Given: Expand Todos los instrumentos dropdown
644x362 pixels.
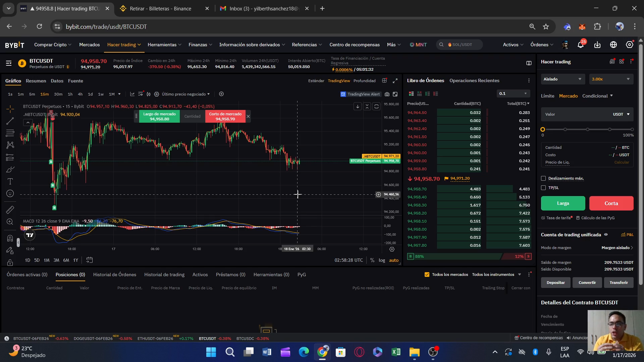Looking at the screenshot, I should click(x=497, y=275).
